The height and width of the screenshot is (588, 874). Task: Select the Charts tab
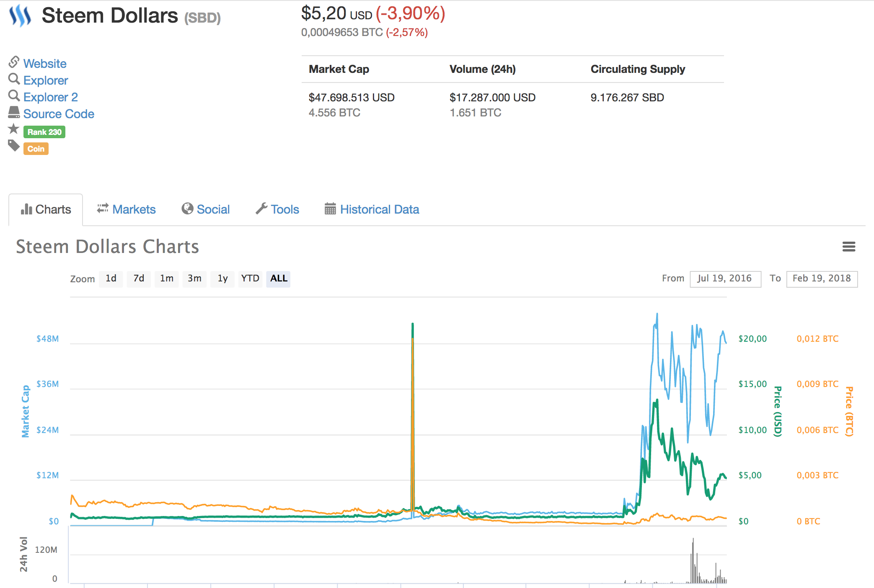(46, 209)
